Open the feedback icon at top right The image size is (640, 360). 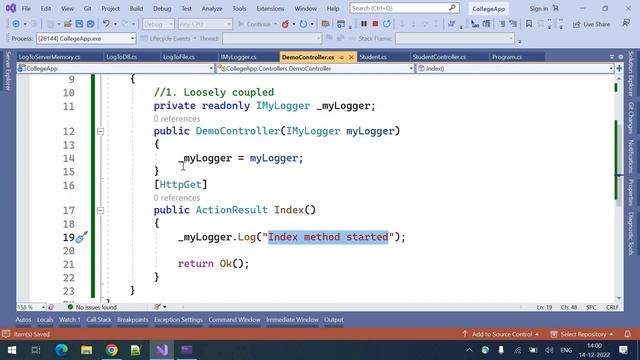pos(626,23)
